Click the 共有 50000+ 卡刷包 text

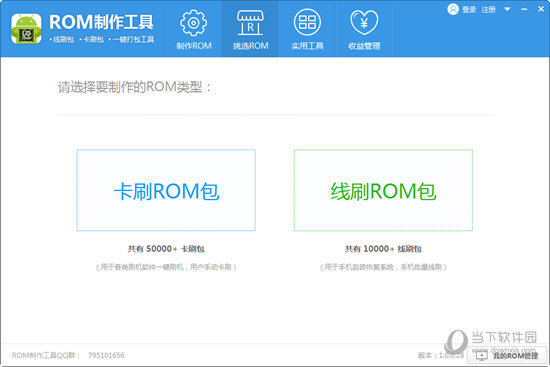(166, 249)
